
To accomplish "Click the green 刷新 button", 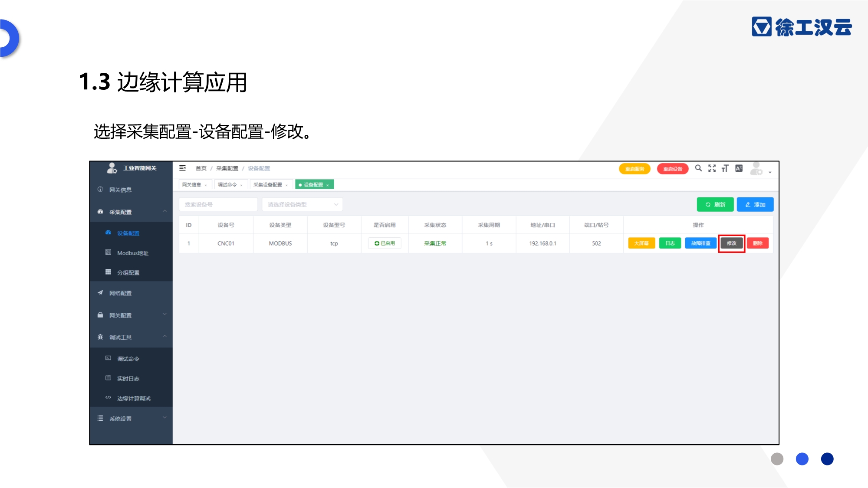I will 715,204.
